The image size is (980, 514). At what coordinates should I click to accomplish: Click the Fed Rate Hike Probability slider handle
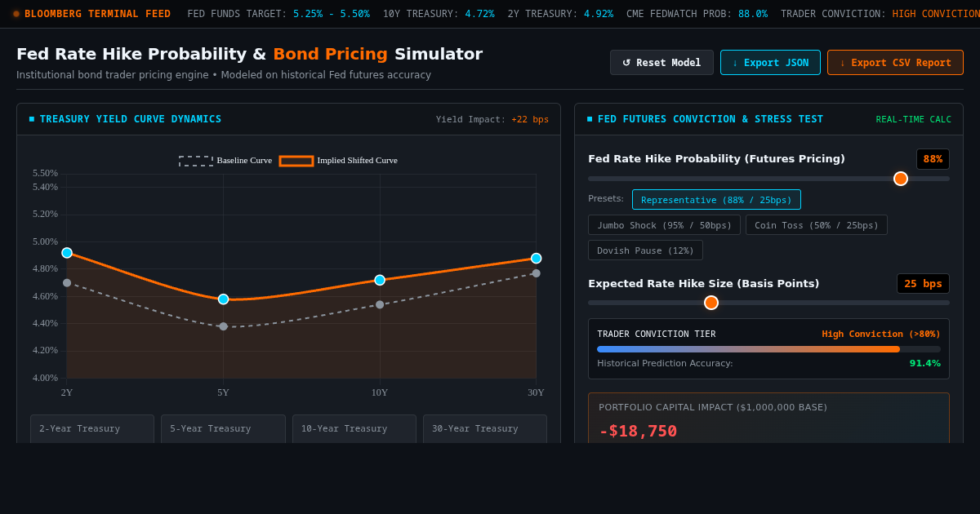point(901,179)
